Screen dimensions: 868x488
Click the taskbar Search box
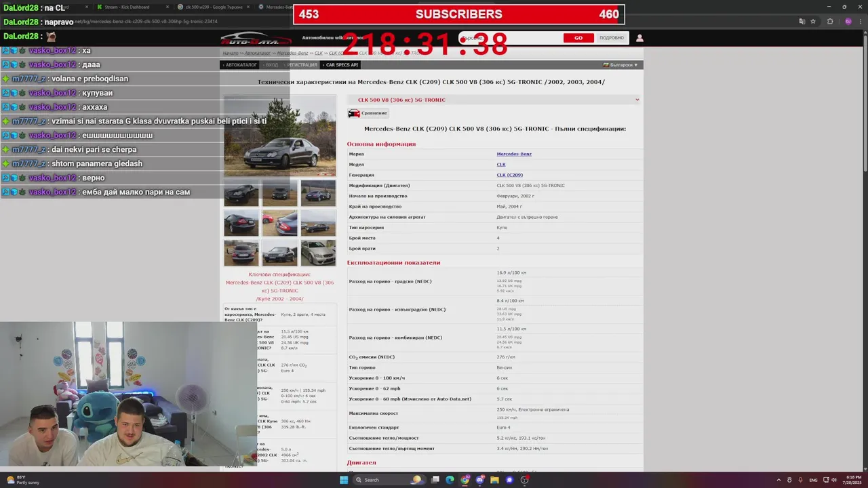389,480
